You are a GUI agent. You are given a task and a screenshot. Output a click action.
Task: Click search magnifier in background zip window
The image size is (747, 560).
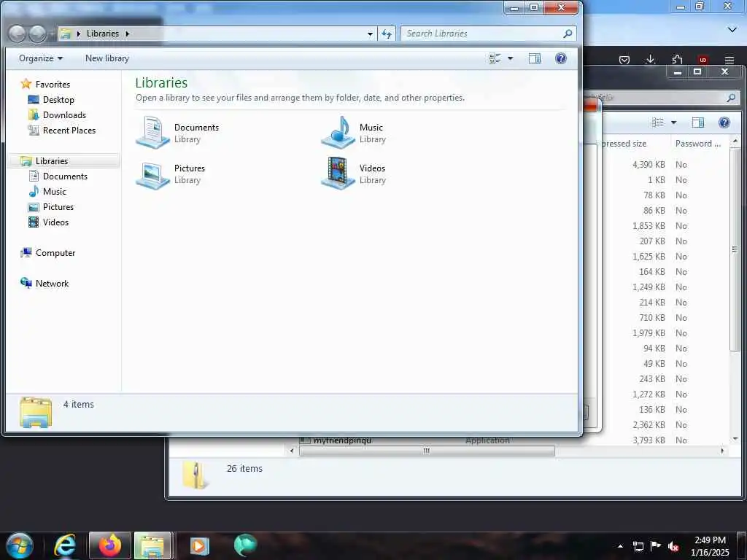point(731,98)
